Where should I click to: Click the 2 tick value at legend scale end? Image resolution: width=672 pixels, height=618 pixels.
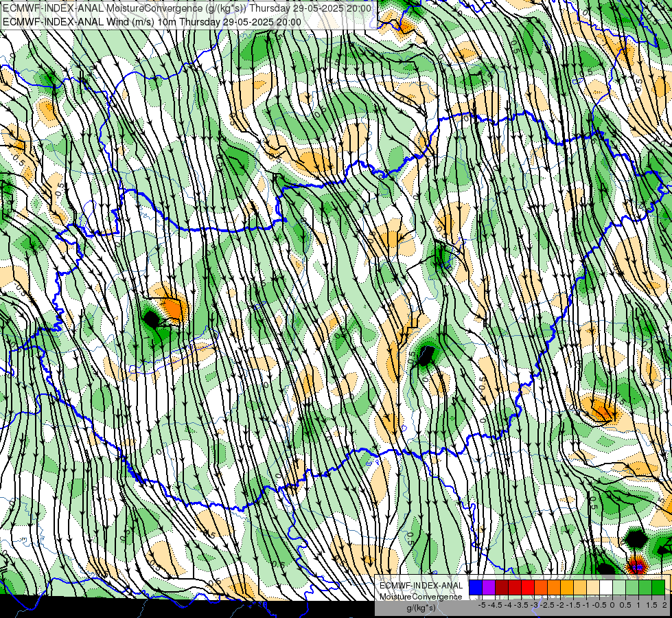click(664, 605)
